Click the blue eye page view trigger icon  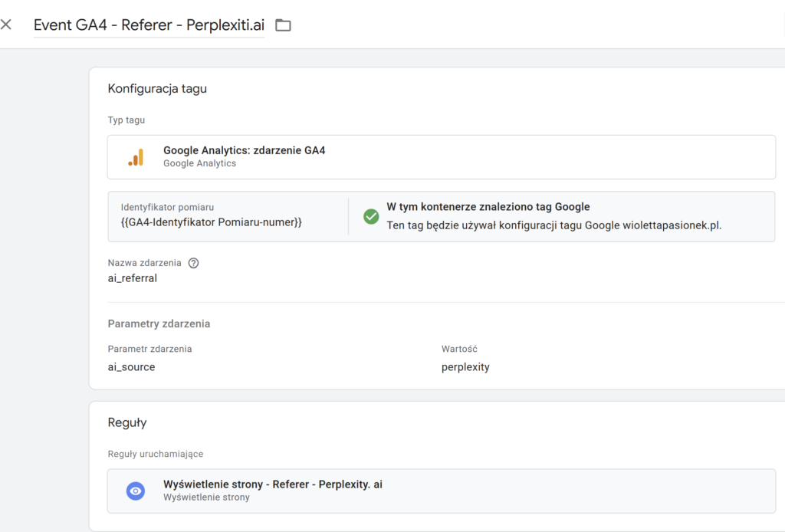point(136,491)
